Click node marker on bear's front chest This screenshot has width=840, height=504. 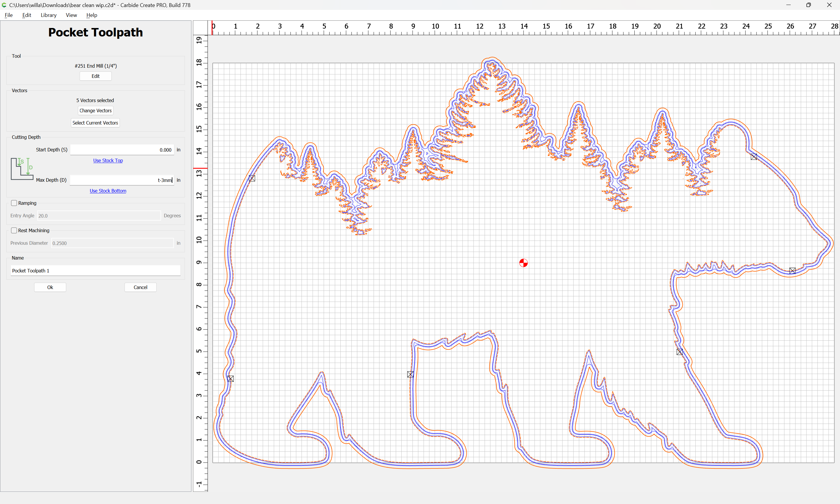(x=680, y=352)
